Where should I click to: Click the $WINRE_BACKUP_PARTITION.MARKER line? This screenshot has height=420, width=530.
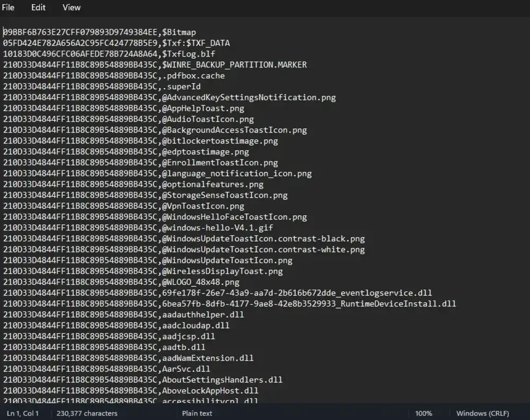pyautogui.click(x=155, y=65)
